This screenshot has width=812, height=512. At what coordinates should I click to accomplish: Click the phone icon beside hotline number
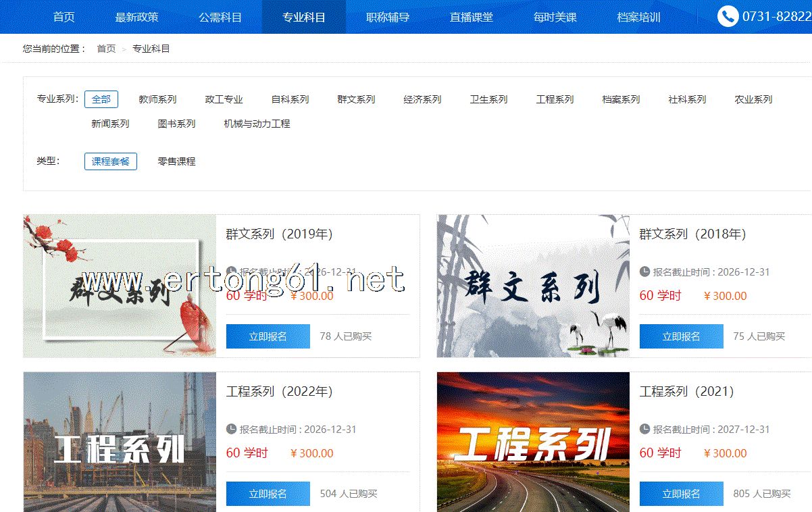tap(728, 16)
